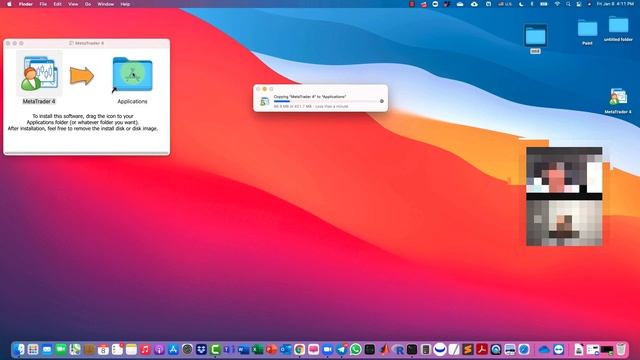Screen dimensions: 640x360
Task: Select the MetaTrader 4 app icon in installer
Action: point(39,74)
